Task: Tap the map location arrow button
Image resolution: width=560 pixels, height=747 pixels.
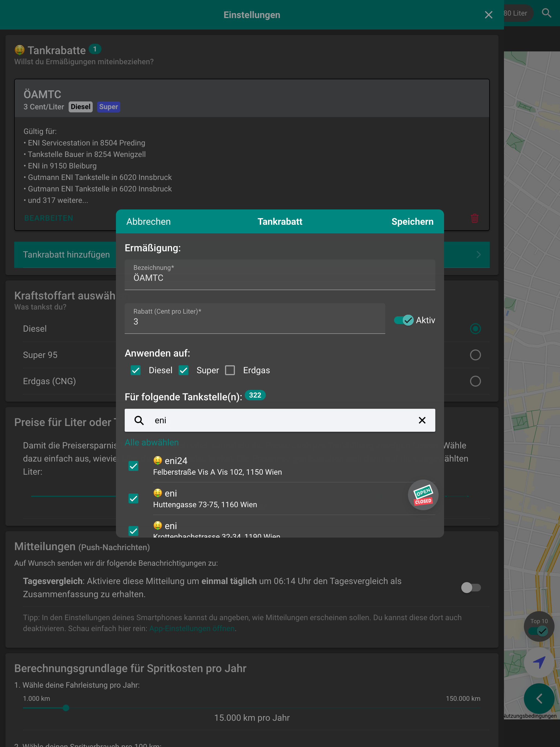Action: [x=539, y=663]
